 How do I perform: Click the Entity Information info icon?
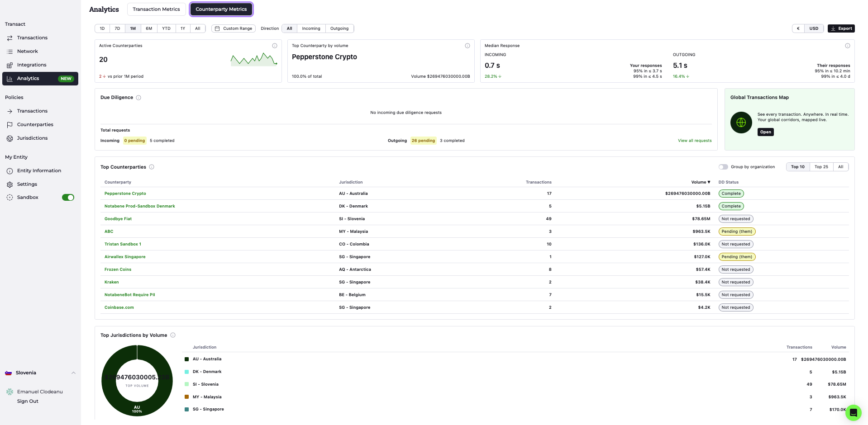[x=10, y=171]
